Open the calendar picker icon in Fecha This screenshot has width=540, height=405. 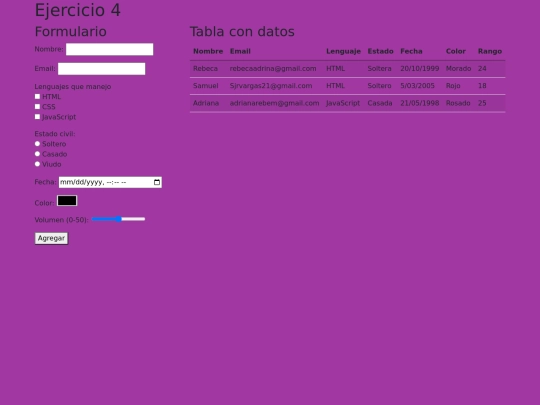157,182
